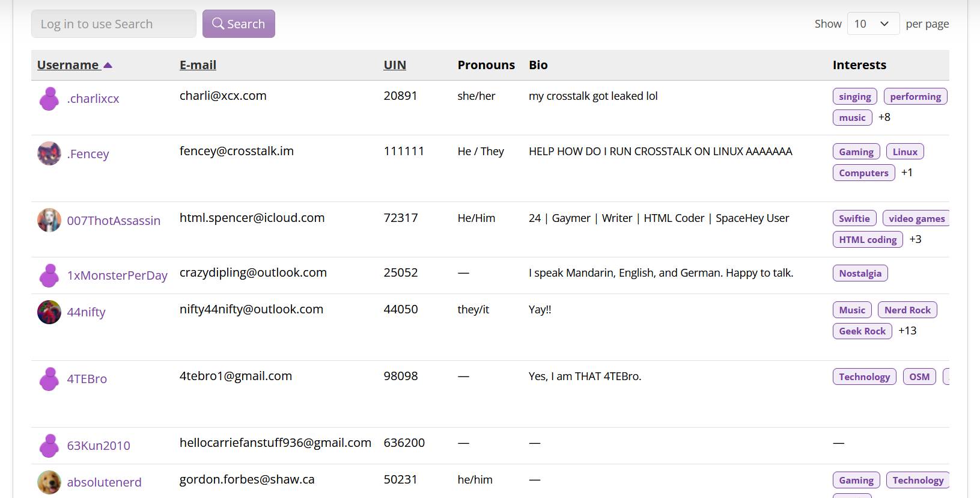Click 44nifty's round profile picture

click(x=49, y=312)
